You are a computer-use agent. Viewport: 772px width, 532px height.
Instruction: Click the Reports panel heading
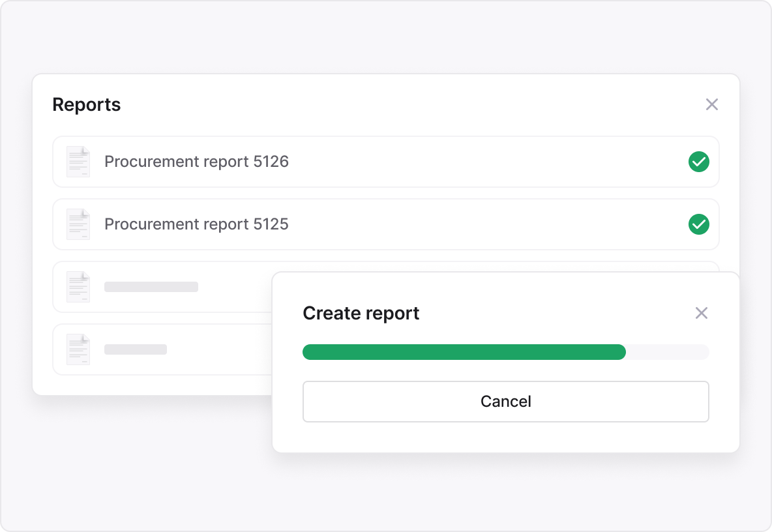click(87, 105)
